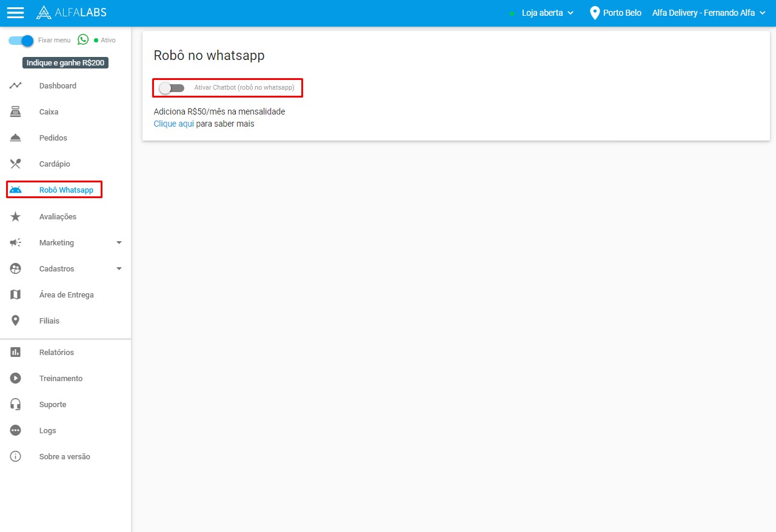Click the WhatsApp status icon
Viewport: 776px width, 532px height.
pos(83,40)
